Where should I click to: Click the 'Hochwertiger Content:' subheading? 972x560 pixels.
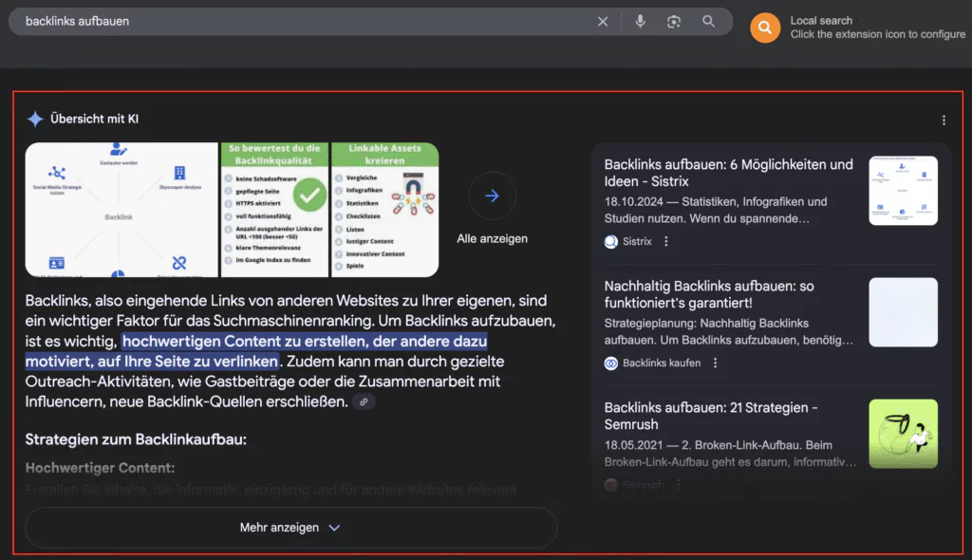click(x=100, y=468)
